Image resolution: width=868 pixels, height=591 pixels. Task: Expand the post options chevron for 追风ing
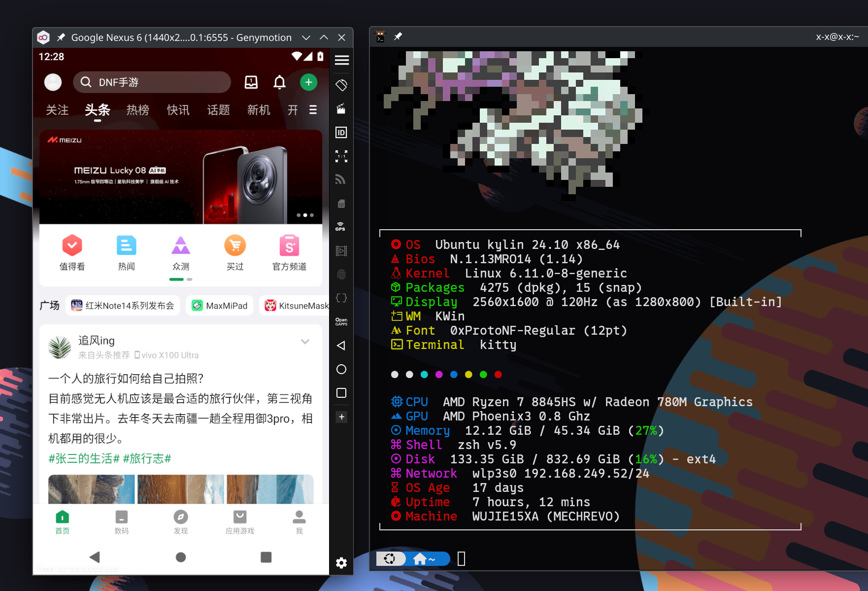tap(305, 342)
